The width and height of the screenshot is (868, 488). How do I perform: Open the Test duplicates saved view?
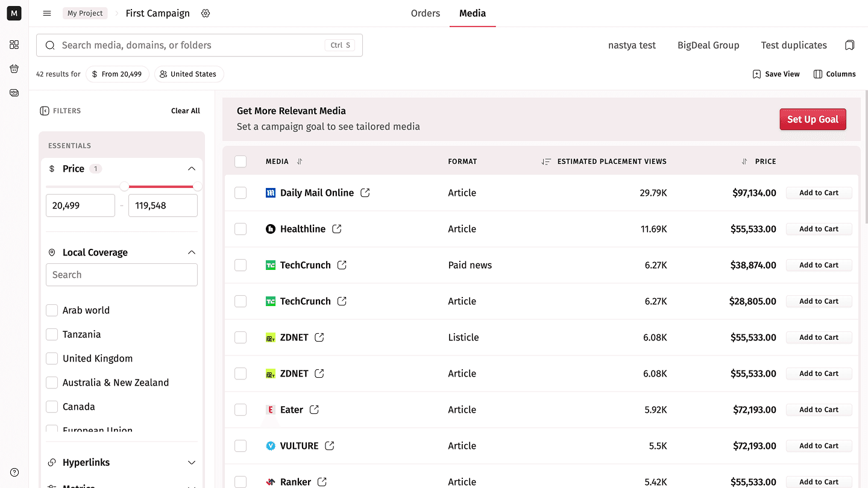click(x=794, y=45)
